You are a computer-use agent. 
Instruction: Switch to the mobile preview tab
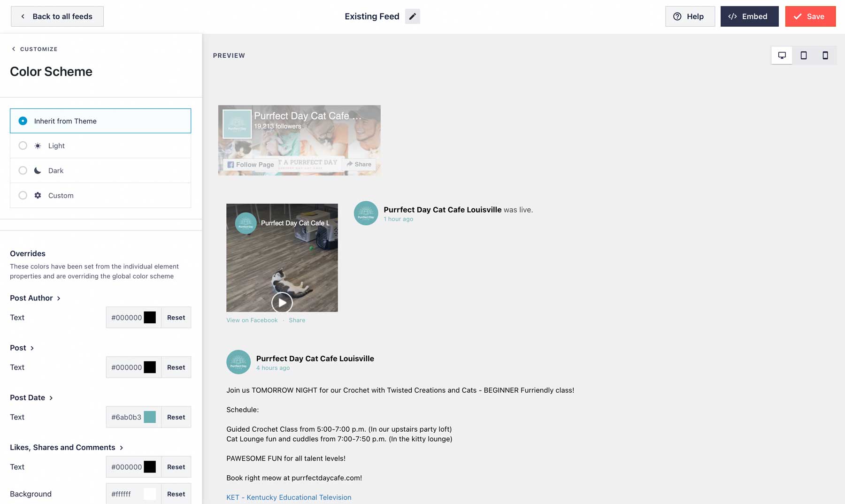click(825, 55)
